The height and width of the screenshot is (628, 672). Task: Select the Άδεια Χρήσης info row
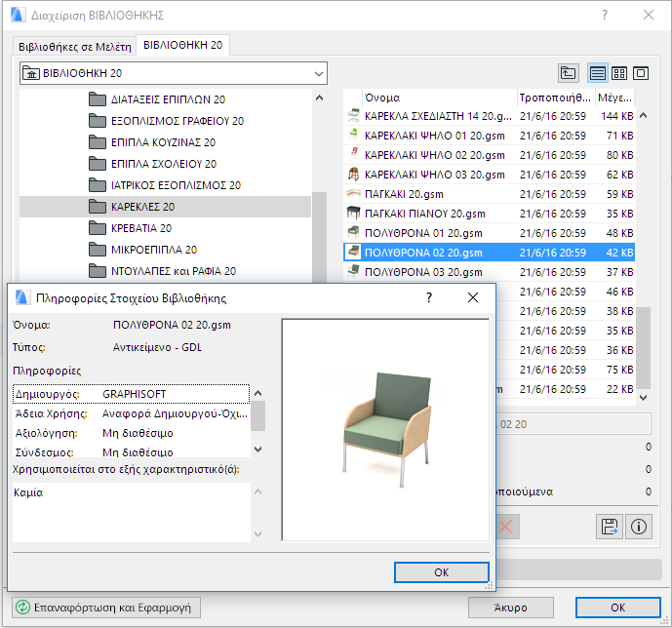tap(131, 413)
